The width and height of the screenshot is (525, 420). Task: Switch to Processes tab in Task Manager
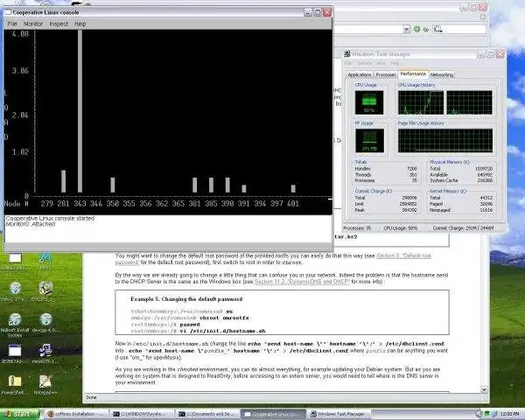[386, 74]
